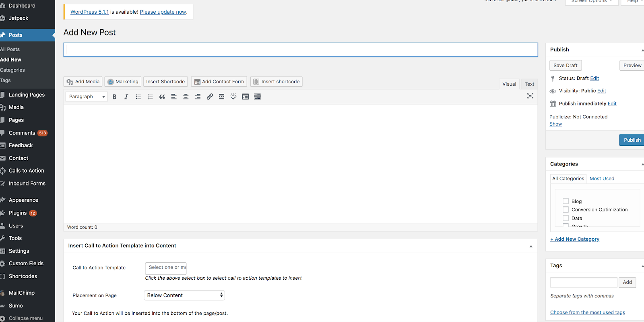Click the insert link icon
Image resolution: width=644 pixels, height=322 pixels.
coord(210,97)
